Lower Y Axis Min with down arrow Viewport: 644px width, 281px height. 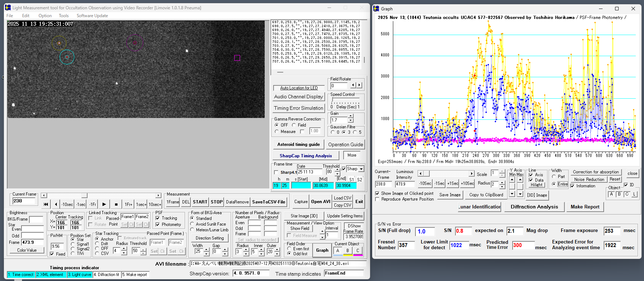(x=512, y=194)
